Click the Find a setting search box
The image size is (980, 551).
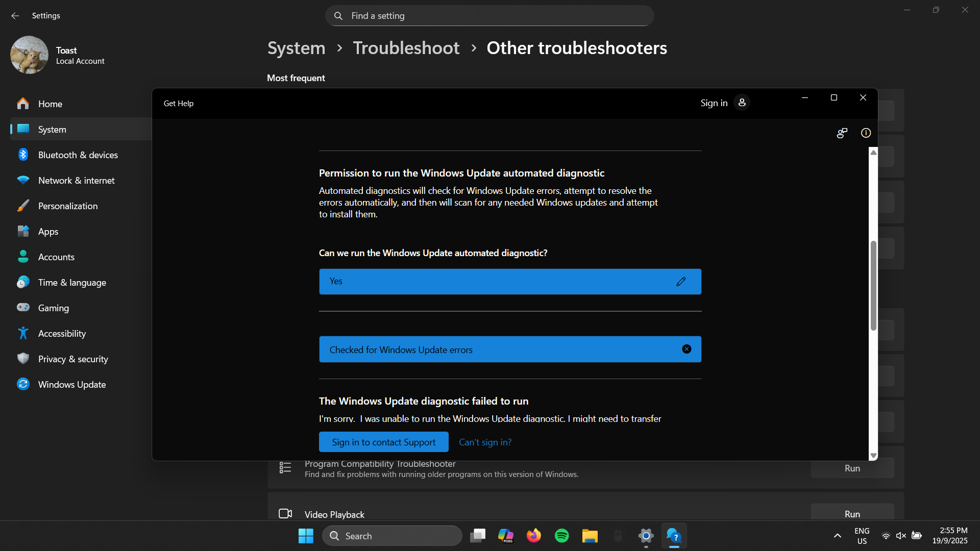(x=488, y=15)
